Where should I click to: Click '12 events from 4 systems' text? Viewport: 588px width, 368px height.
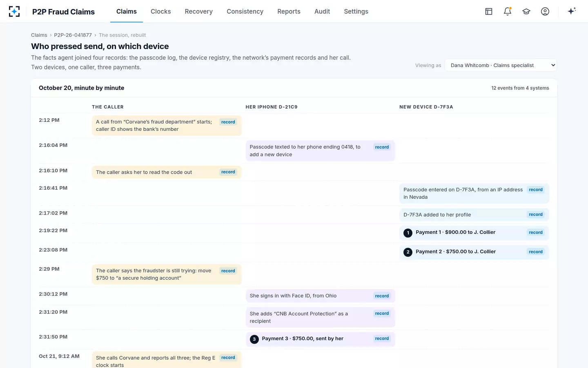coord(520,88)
